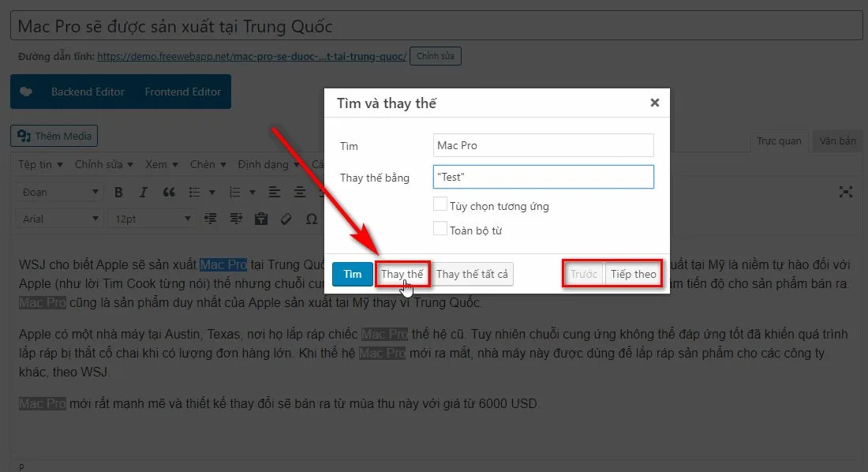The image size is (868, 472).
Task: Clear formatting with eraser icon
Action: coord(286,219)
